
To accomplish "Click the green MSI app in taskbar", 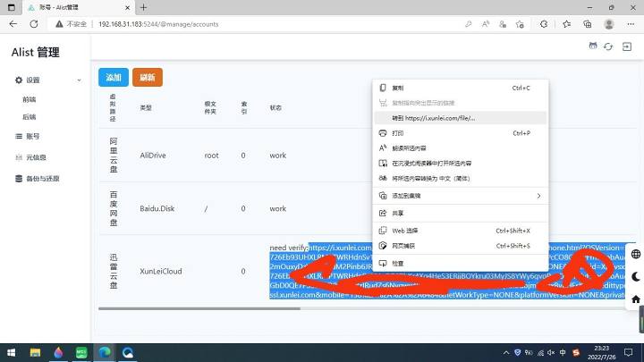I will click(81, 352).
